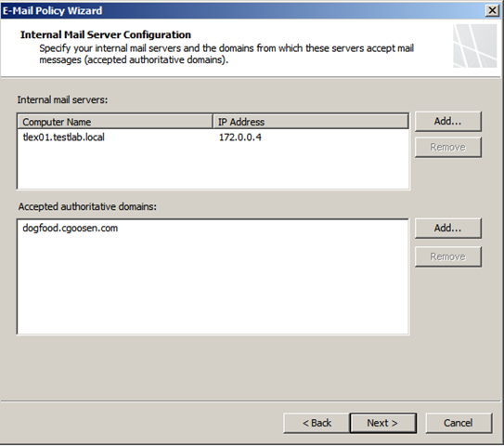Click the Accepted authoritative domains label
The height and width of the screenshot is (446, 504).
click(x=87, y=206)
